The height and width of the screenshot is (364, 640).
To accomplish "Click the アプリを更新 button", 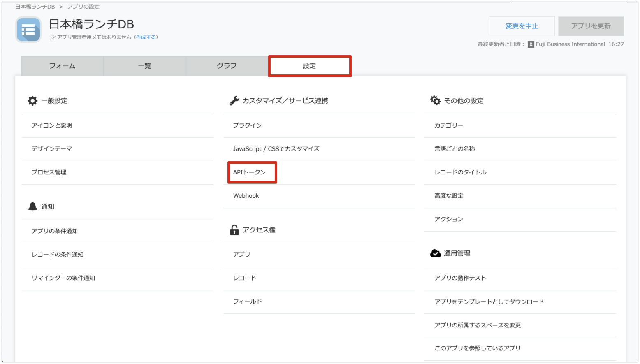I will [591, 26].
